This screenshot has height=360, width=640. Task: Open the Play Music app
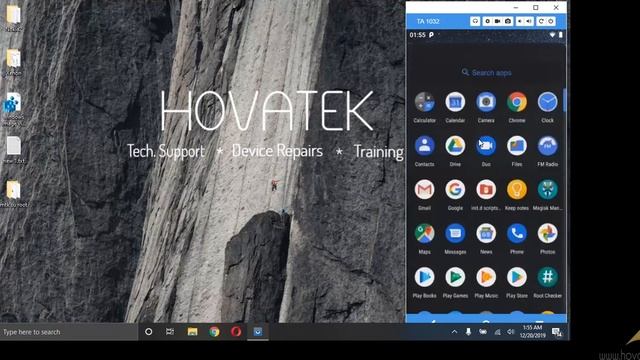(486, 277)
